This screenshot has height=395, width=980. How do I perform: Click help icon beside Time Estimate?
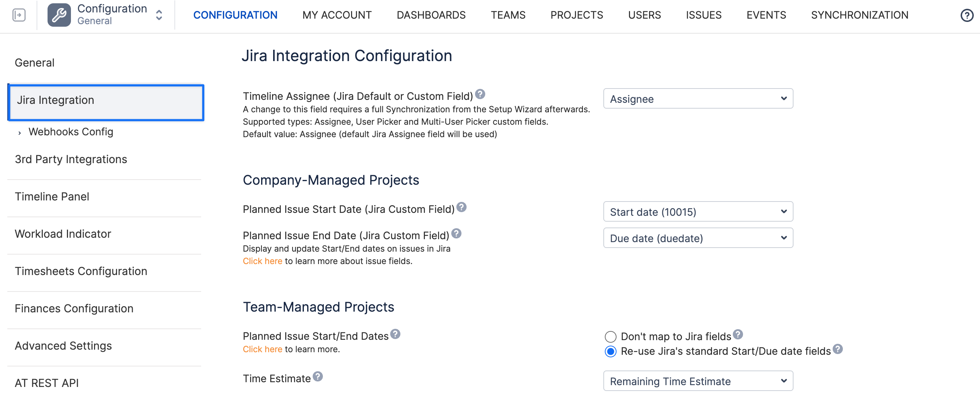coord(318,376)
